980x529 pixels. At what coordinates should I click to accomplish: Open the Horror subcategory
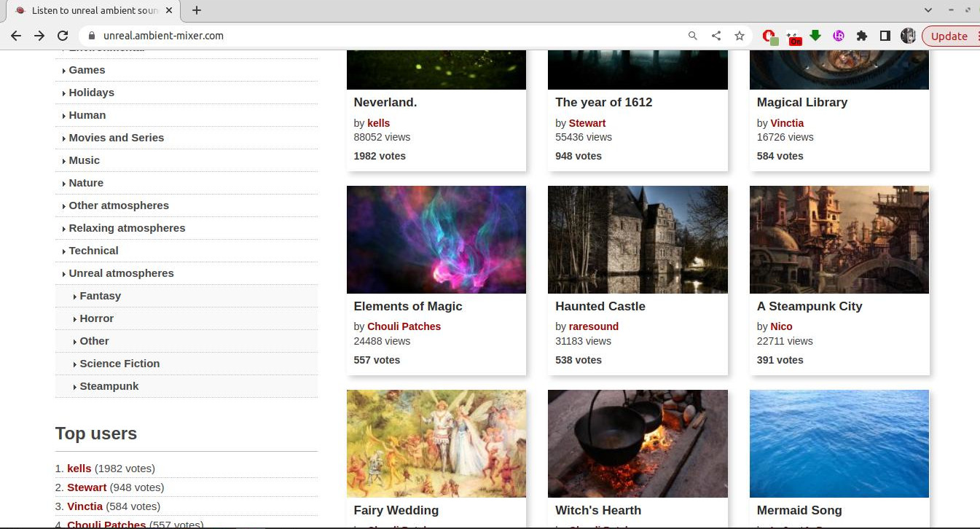pyautogui.click(x=96, y=318)
